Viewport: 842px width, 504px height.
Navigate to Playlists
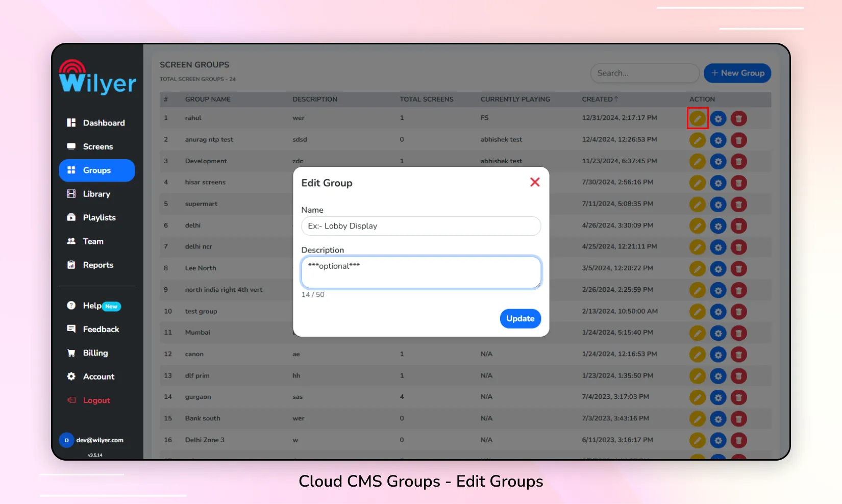[x=97, y=217]
